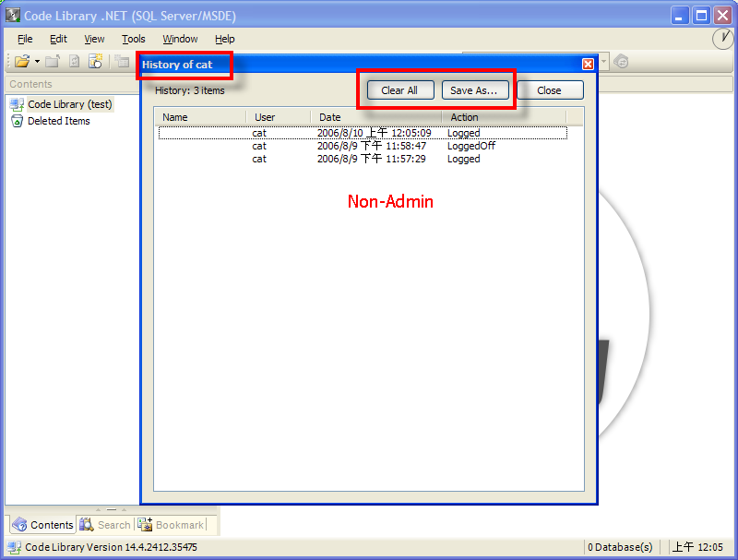Click the grayed-out folder up toolbar icon
This screenshot has width=738, height=560.
click(53, 61)
